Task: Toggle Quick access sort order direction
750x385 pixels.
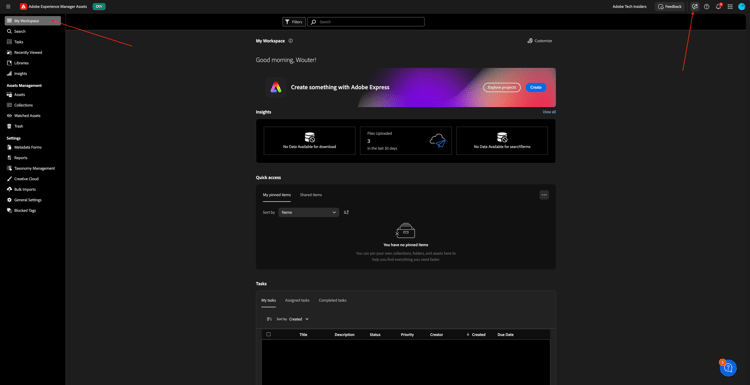Action: pos(346,212)
